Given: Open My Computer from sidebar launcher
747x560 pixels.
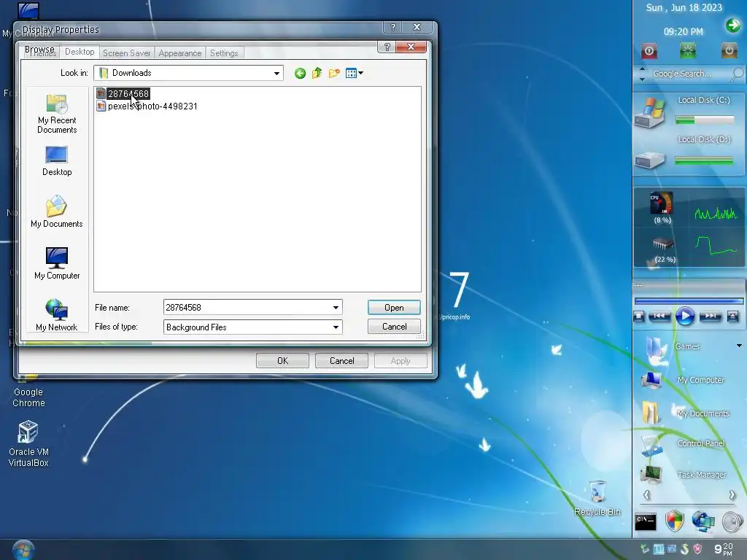Looking at the screenshot, I should [x=683, y=380].
